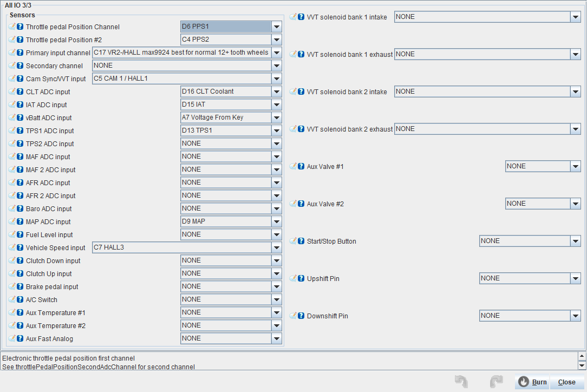Expand the Upshift Pin dropdown
Image resolution: width=587 pixels, height=392 pixels.
tap(575, 278)
